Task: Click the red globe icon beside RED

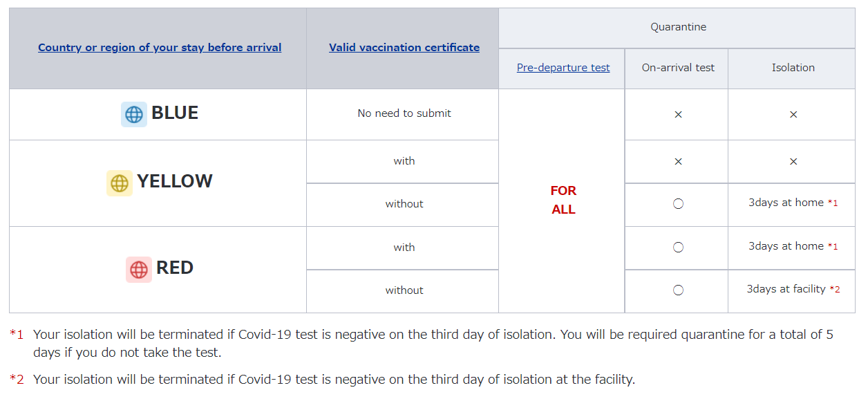Action: [x=139, y=269]
